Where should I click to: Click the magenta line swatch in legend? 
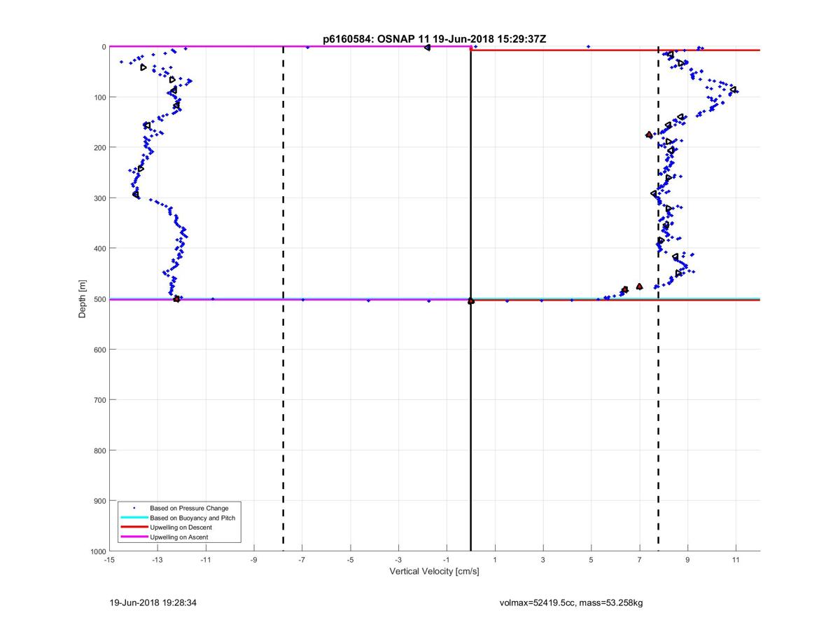134,537
